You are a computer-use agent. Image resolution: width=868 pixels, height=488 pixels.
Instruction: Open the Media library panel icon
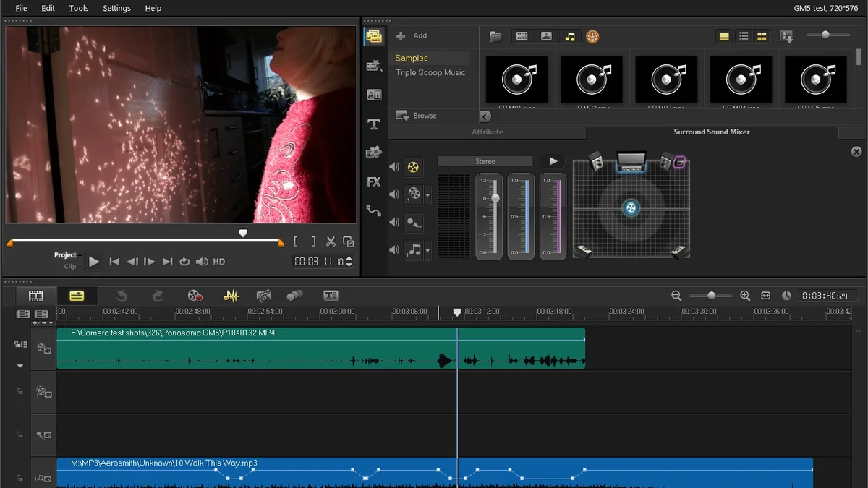(x=373, y=36)
